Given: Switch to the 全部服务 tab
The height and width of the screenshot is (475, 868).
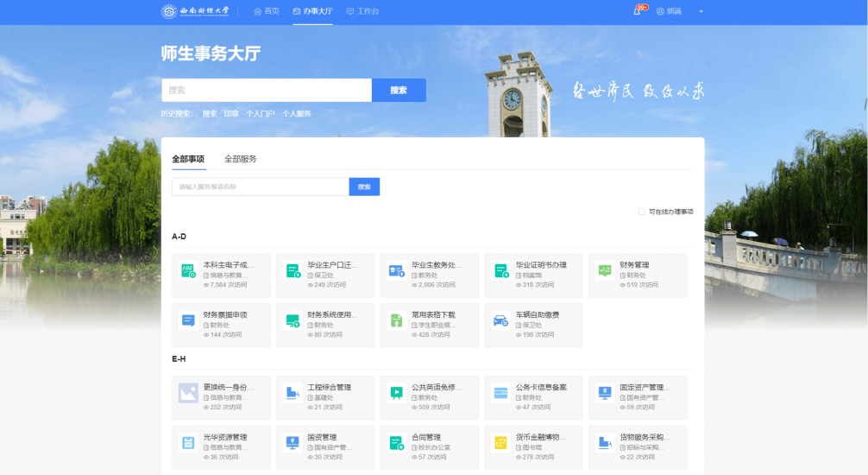Looking at the screenshot, I should [x=241, y=159].
